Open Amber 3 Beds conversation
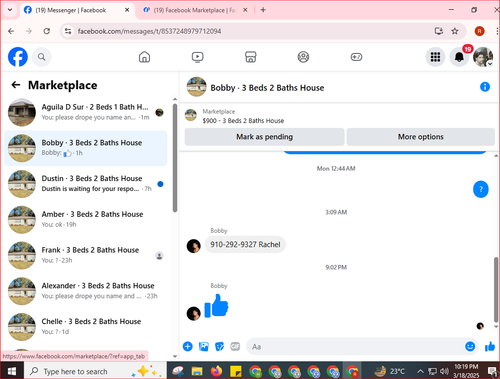Viewport: 500px width, 379px height. tap(86, 219)
